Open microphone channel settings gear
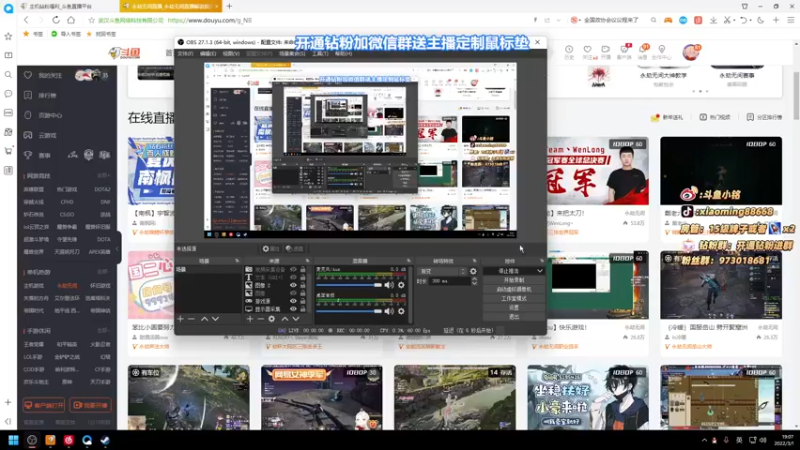800x450 pixels. pos(402,285)
